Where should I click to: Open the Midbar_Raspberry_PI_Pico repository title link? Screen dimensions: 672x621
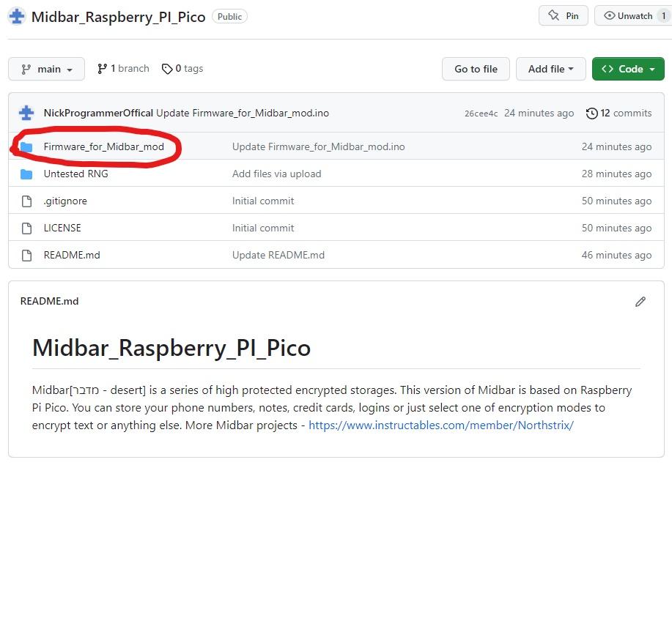tap(118, 17)
